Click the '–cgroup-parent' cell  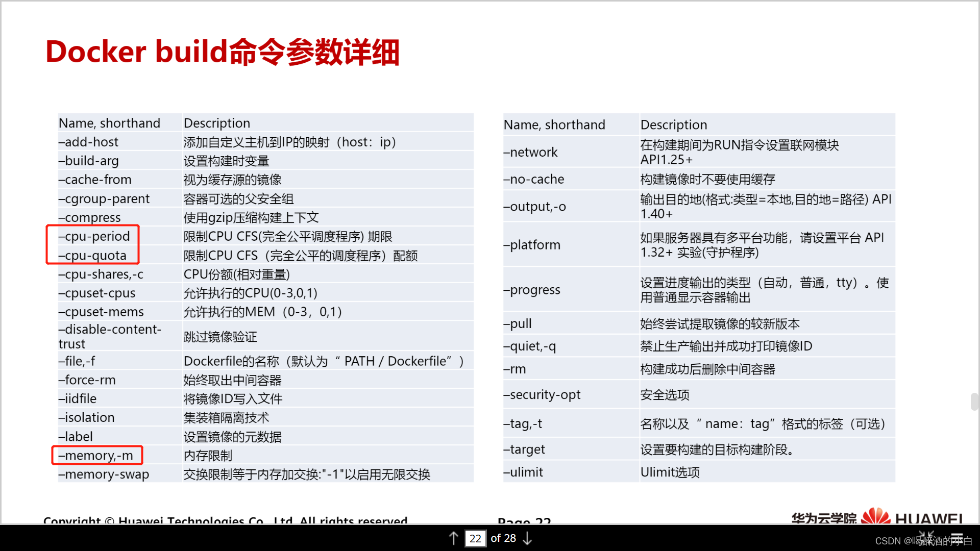point(120,198)
